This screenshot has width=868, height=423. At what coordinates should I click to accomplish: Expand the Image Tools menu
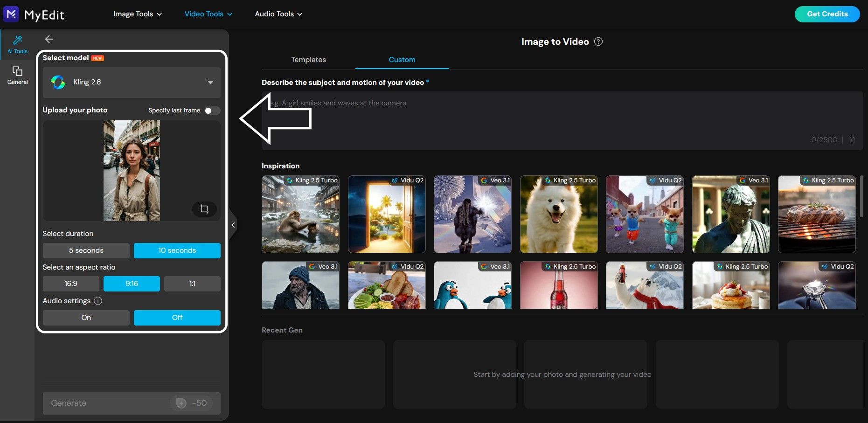click(138, 14)
